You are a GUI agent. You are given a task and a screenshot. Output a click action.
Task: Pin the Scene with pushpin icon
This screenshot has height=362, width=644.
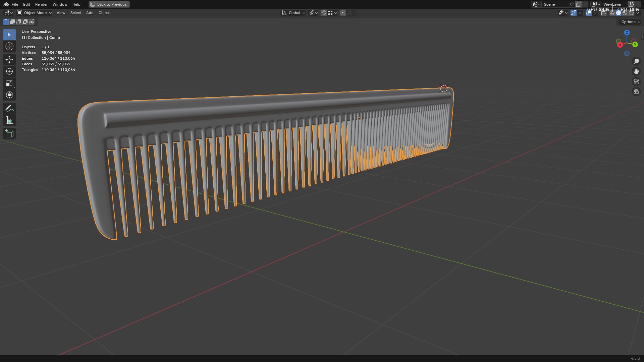(571, 4)
